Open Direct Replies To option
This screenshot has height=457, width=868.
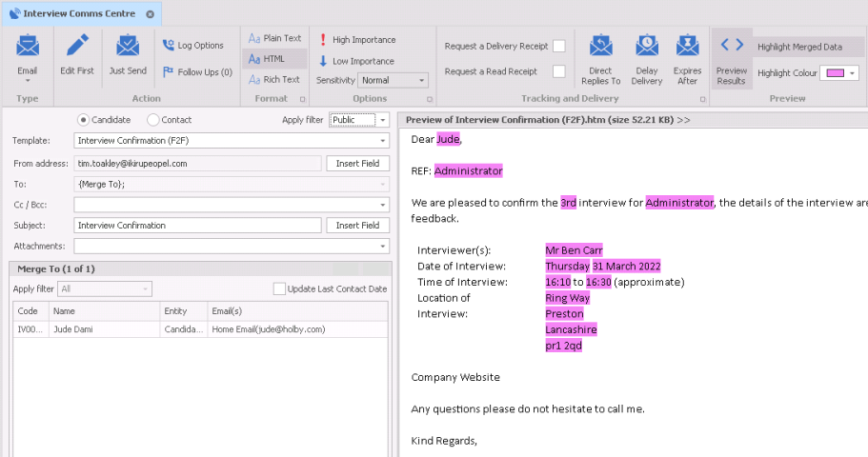click(x=600, y=48)
